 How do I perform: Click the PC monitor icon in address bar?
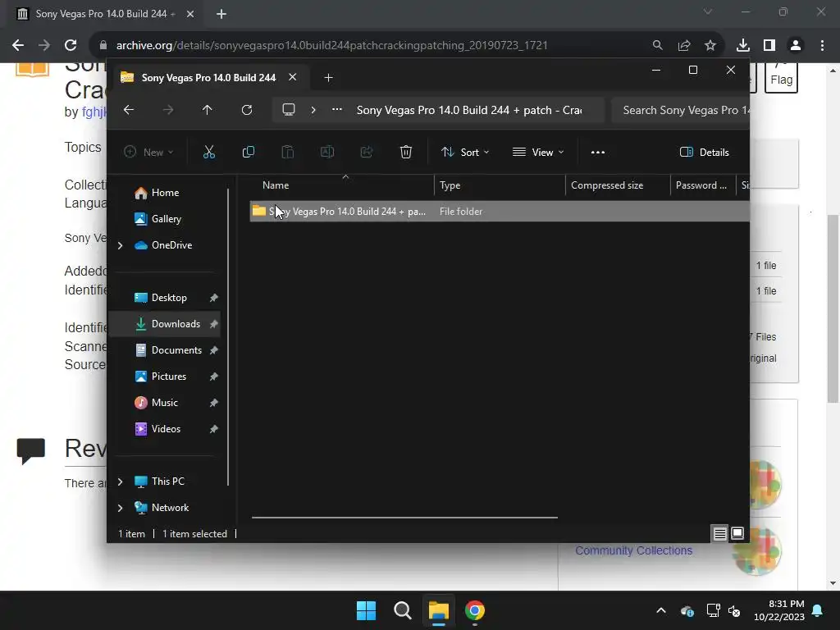(x=289, y=110)
